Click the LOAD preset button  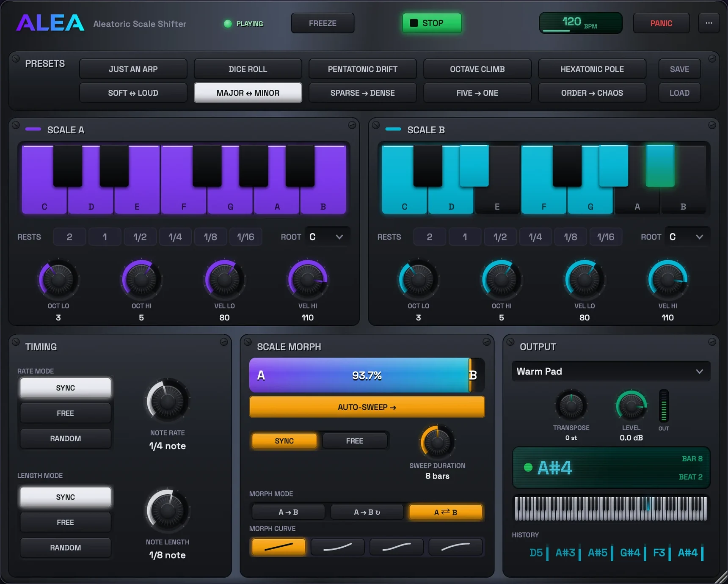point(679,93)
